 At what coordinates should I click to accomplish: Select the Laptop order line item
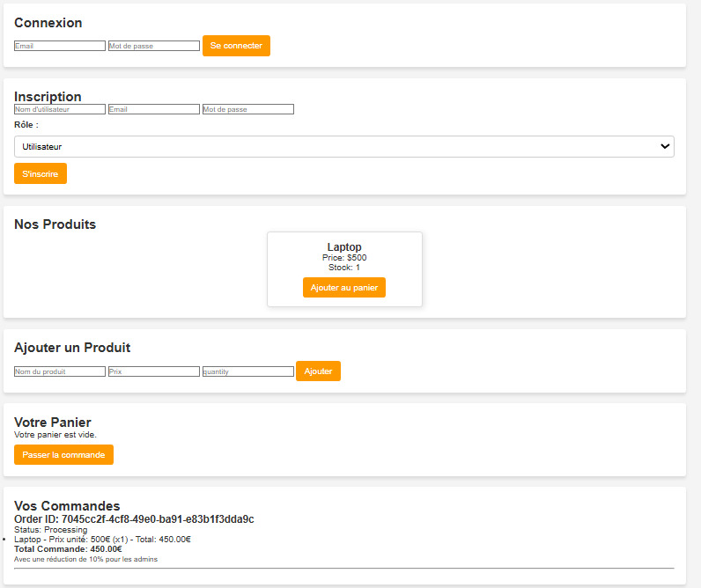coord(102,540)
